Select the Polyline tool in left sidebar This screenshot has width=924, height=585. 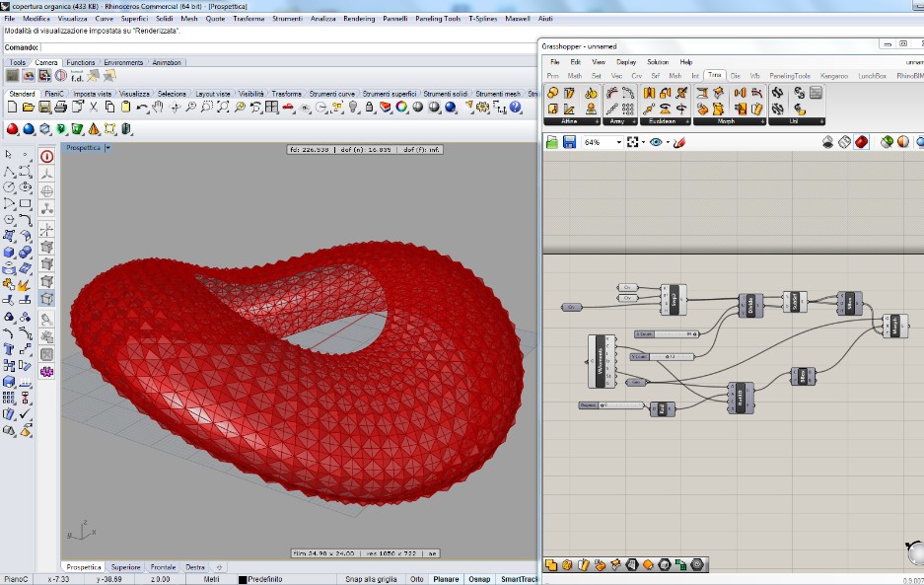(9, 172)
